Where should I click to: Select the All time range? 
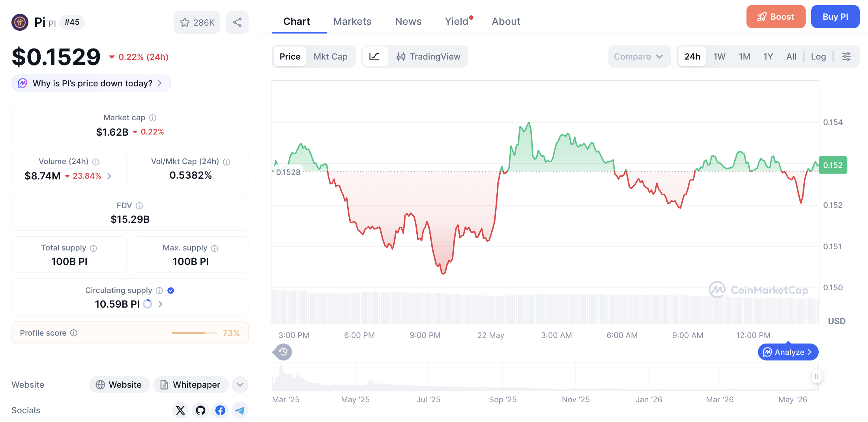(791, 57)
